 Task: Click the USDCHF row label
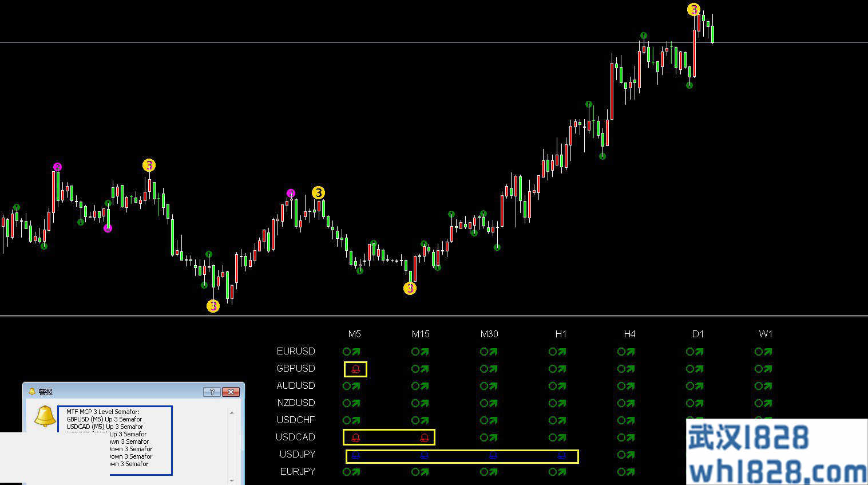point(296,420)
